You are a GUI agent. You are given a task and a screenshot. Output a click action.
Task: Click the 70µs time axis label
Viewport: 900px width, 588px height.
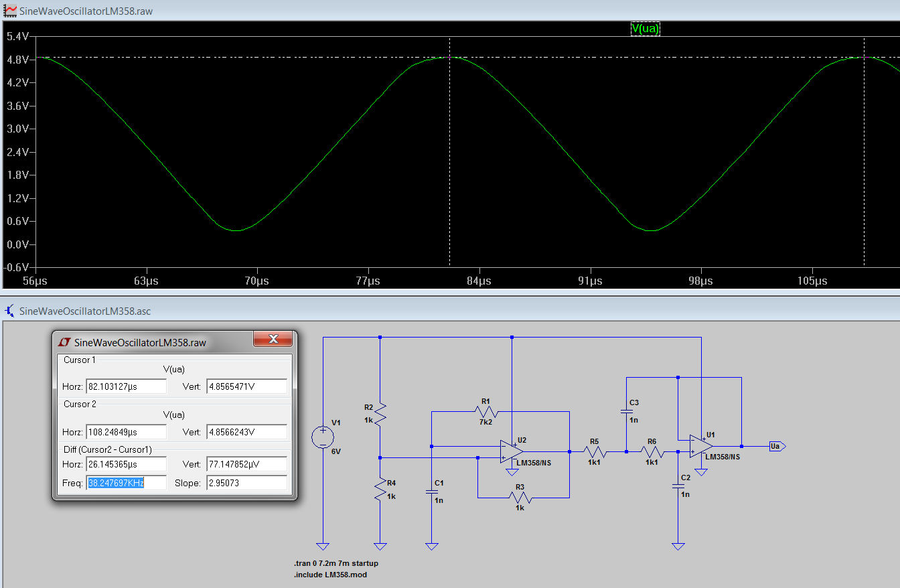click(256, 281)
